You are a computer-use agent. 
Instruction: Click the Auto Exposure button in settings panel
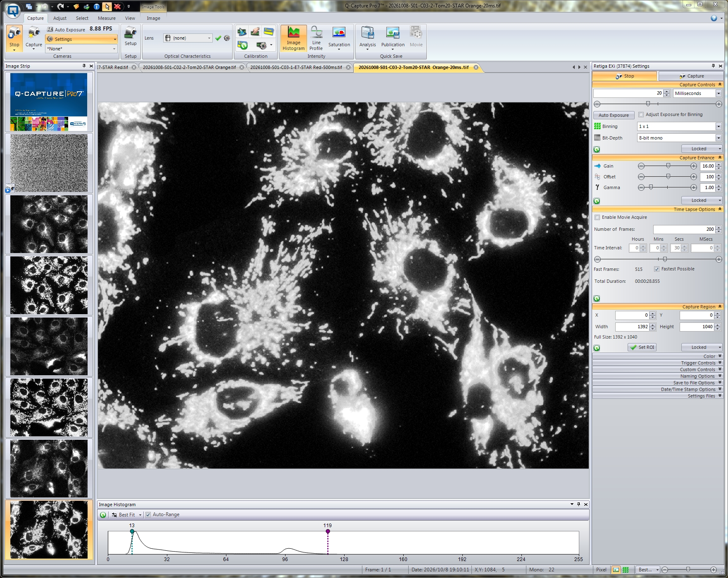coord(614,115)
